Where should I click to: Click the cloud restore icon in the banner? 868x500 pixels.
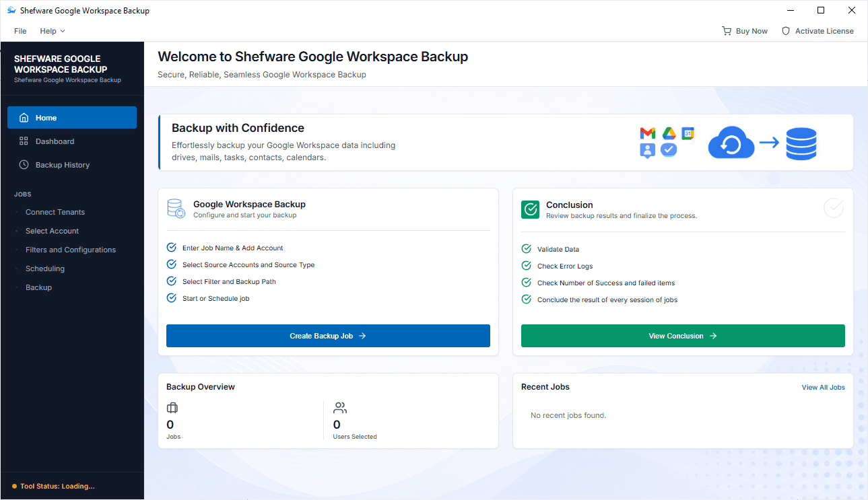click(x=731, y=143)
